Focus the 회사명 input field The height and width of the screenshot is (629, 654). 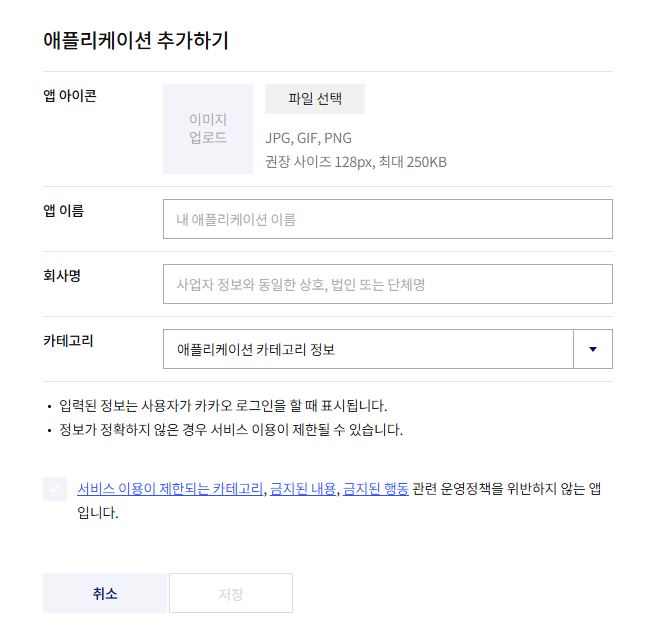coord(387,284)
